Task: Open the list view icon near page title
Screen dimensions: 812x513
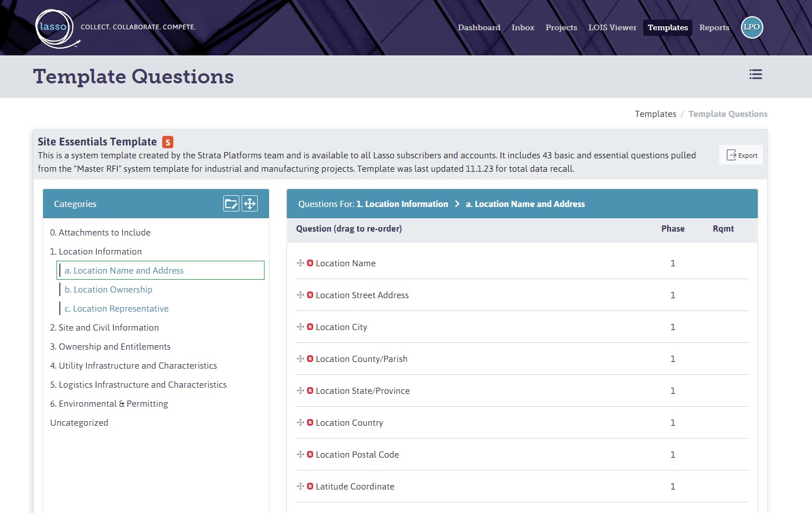Action: pyautogui.click(x=756, y=74)
